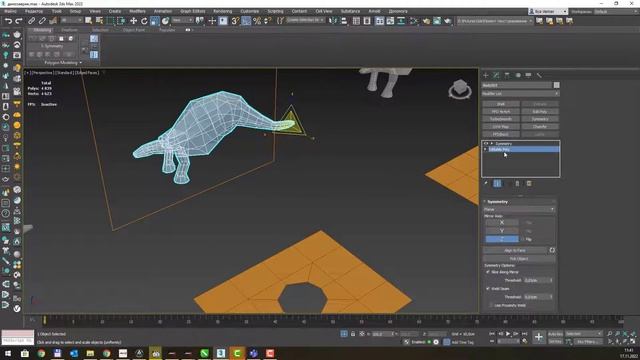Apply the TurboSmooth modifier set button
This screenshot has width=640, height=360.
tap(501, 119)
